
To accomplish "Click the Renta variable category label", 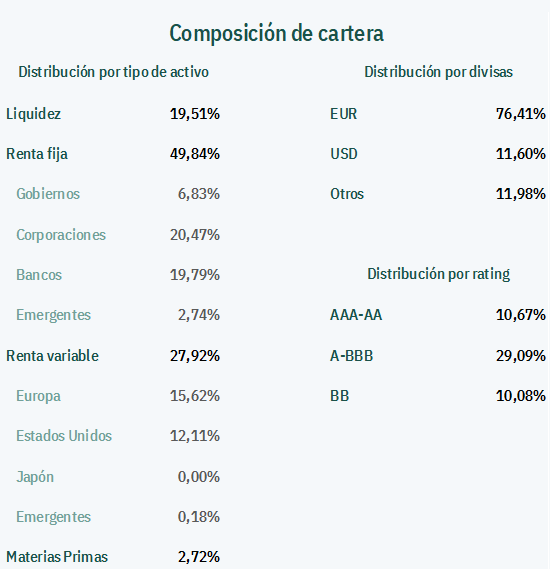I will [52, 356].
